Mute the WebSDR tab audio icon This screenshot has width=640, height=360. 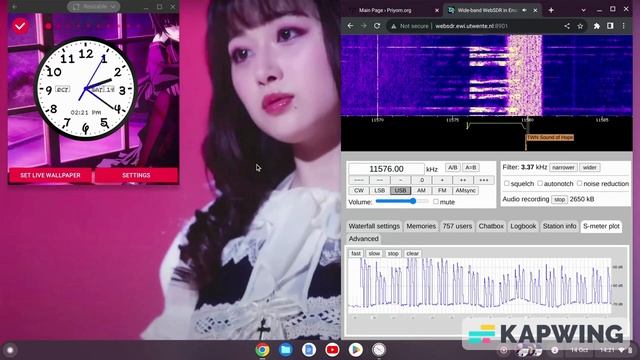524,10
